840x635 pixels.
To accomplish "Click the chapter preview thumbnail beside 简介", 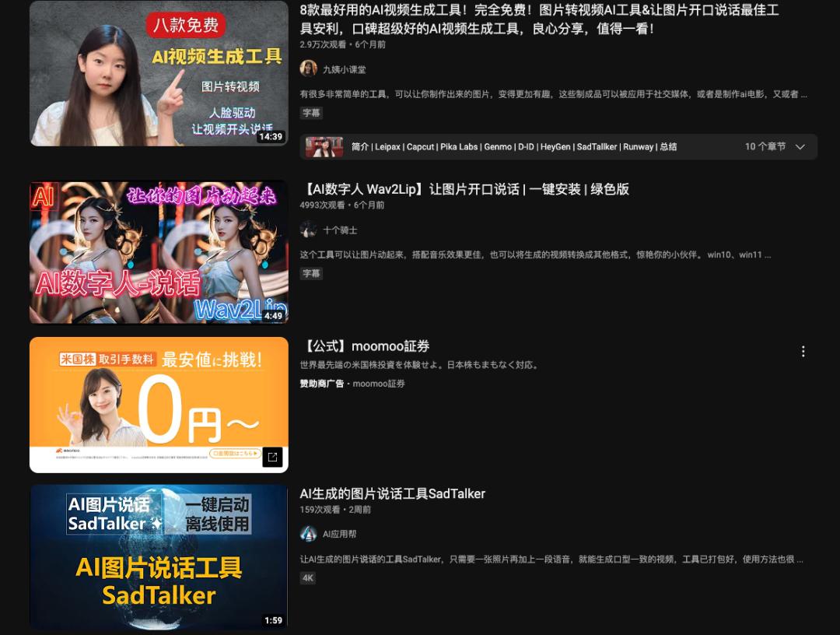I will [x=324, y=147].
